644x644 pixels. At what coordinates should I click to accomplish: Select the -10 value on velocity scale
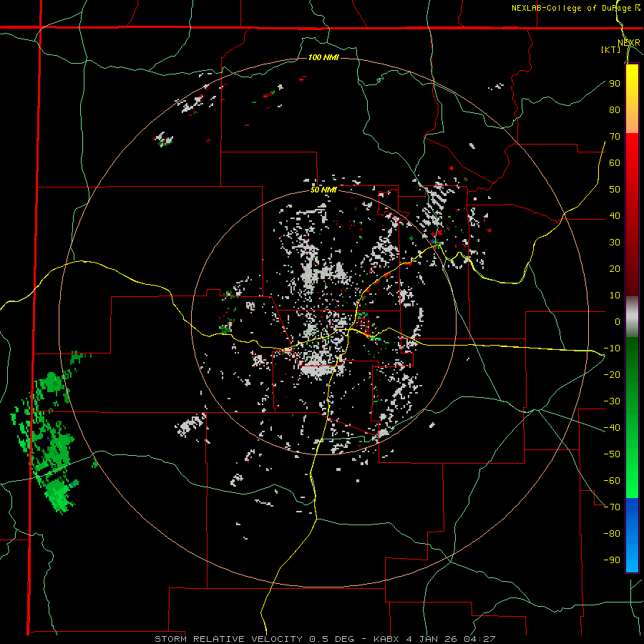(612, 348)
